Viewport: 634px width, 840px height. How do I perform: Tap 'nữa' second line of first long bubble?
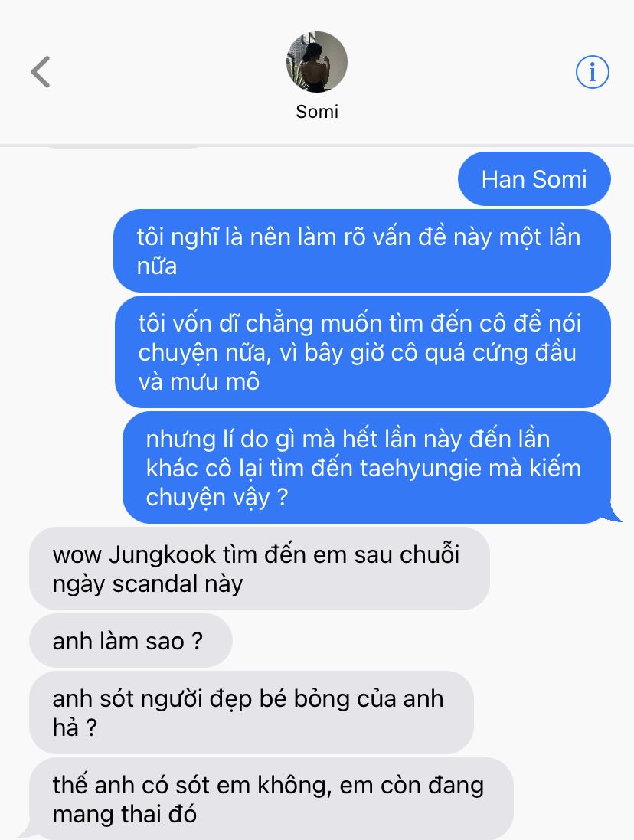(156, 266)
